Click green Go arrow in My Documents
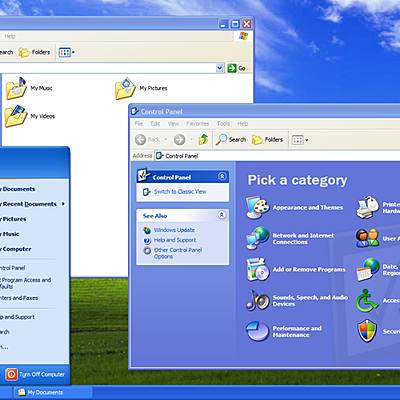This screenshot has height=400, width=400. pyautogui.click(x=232, y=68)
